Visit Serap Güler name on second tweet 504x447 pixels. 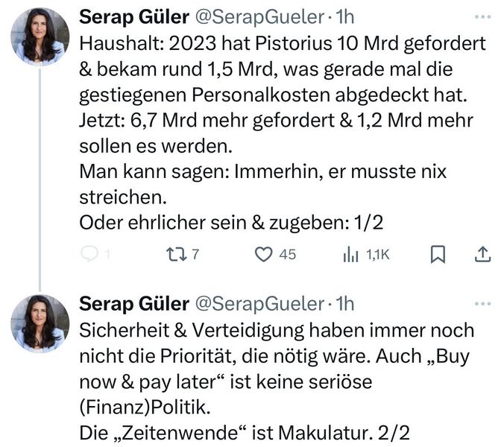[134, 304]
